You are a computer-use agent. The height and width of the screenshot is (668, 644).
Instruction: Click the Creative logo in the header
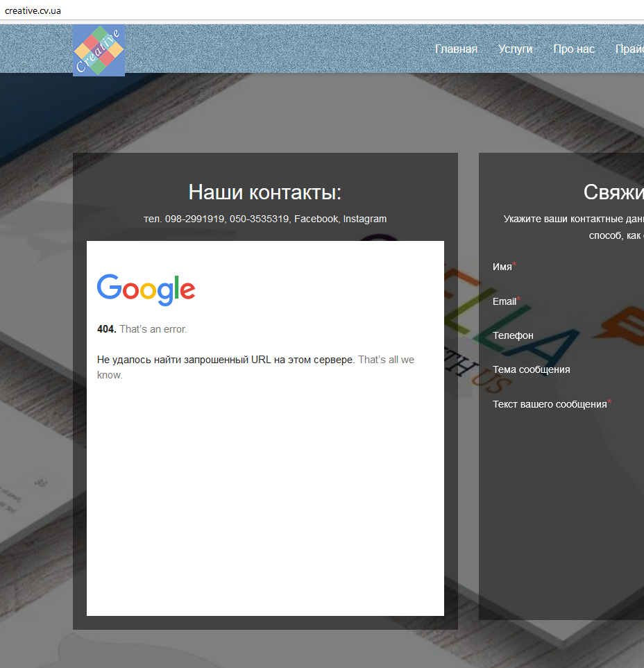[99, 50]
